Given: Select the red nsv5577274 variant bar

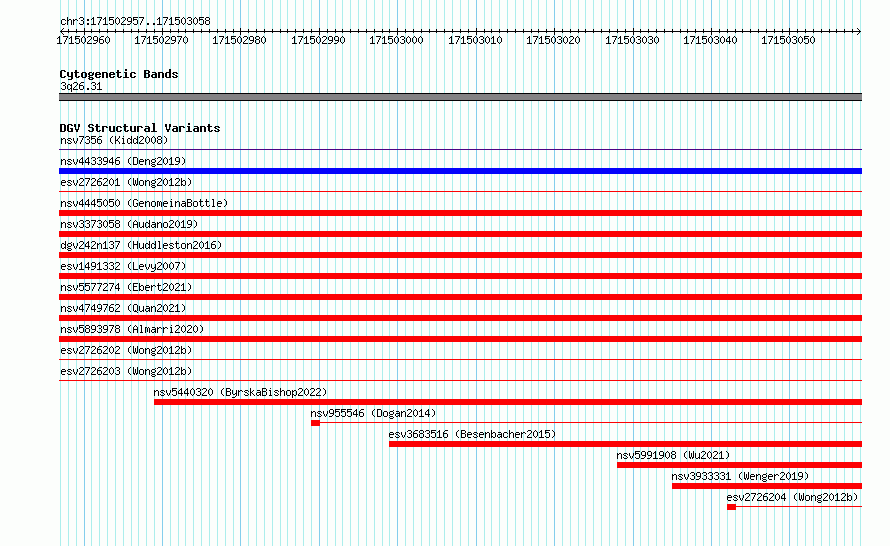Looking at the screenshot, I should pos(460,297).
